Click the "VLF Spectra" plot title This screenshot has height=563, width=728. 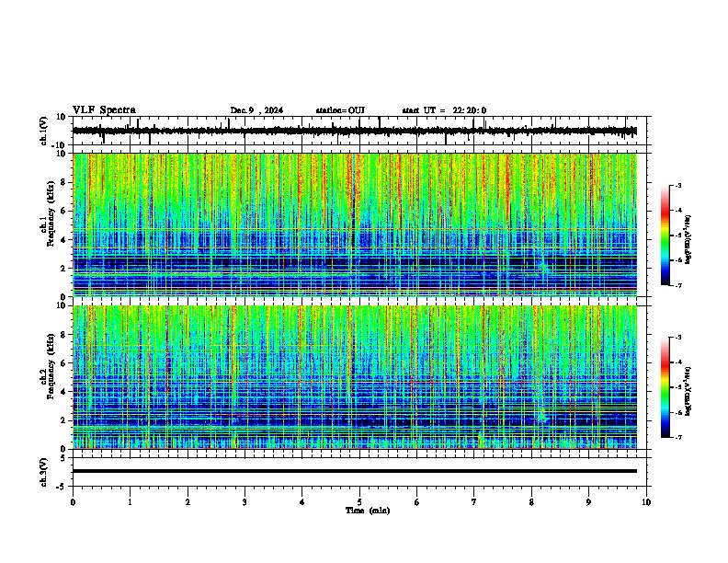104,110
